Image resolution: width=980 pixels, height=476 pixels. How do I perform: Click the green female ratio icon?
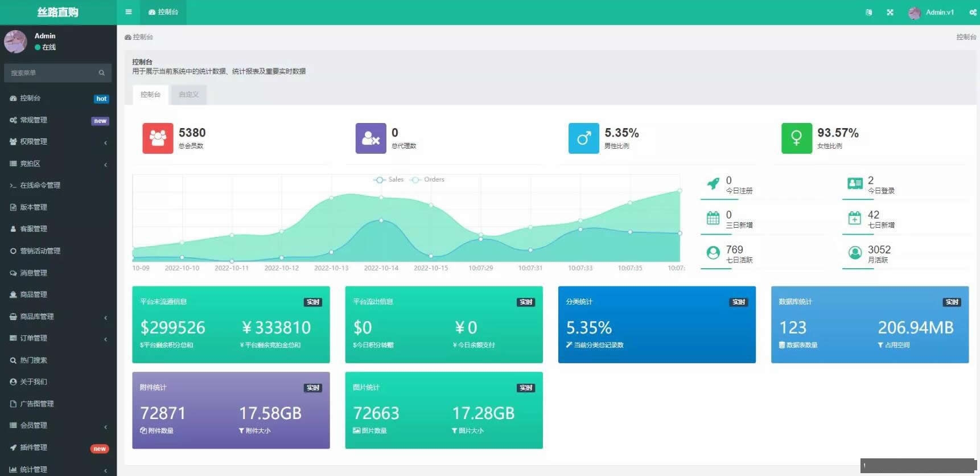pyautogui.click(x=796, y=138)
